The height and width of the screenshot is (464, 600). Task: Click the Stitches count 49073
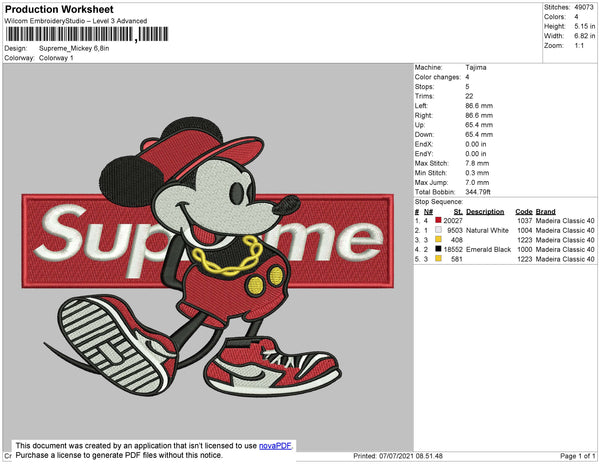(x=584, y=7)
